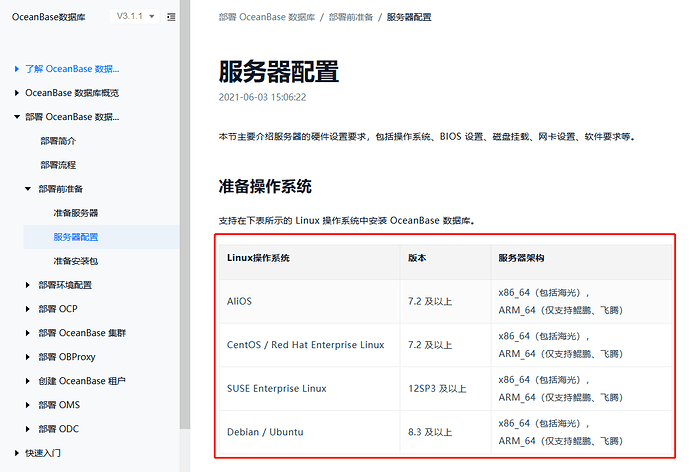Image resolution: width=690 pixels, height=472 pixels.
Task: Open 了解 OceanBase 数据 sidebar link
Action: pos(72,69)
